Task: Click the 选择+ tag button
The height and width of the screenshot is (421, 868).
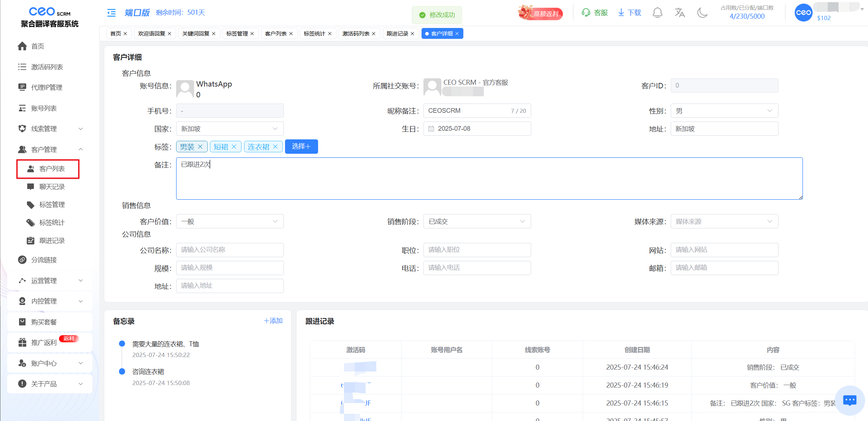Action: click(301, 147)
